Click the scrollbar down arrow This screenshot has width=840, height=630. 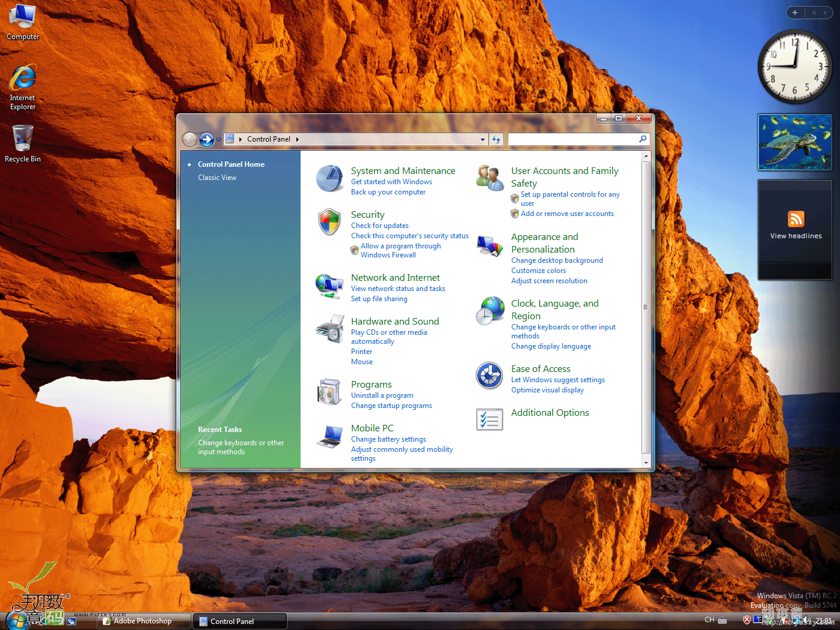tap(646, 463)
